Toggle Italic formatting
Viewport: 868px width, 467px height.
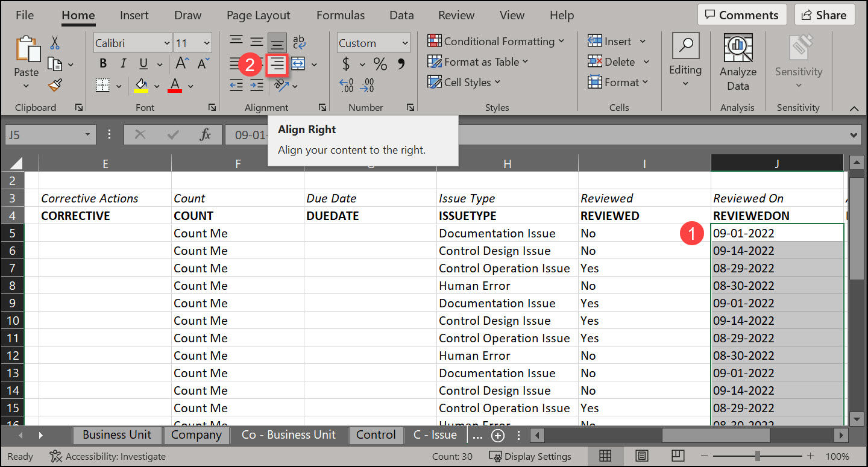coord(123,64)
